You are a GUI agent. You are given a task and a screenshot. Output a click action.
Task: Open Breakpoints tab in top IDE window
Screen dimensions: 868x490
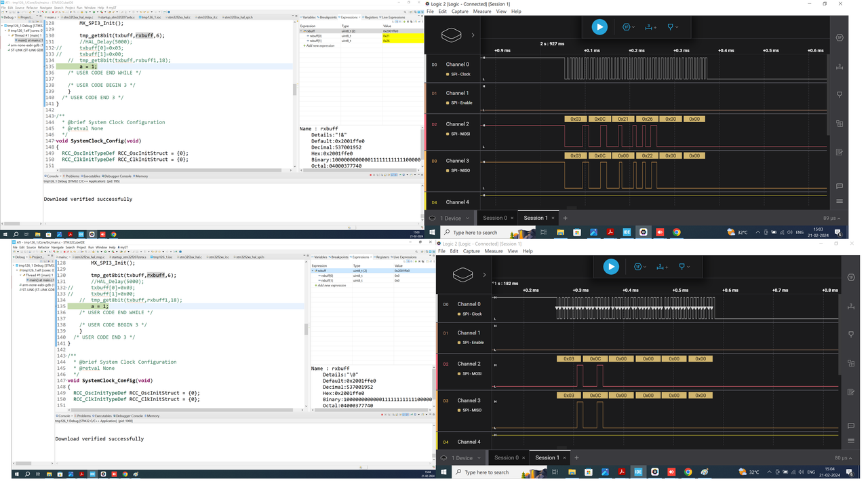coord(328,18)
